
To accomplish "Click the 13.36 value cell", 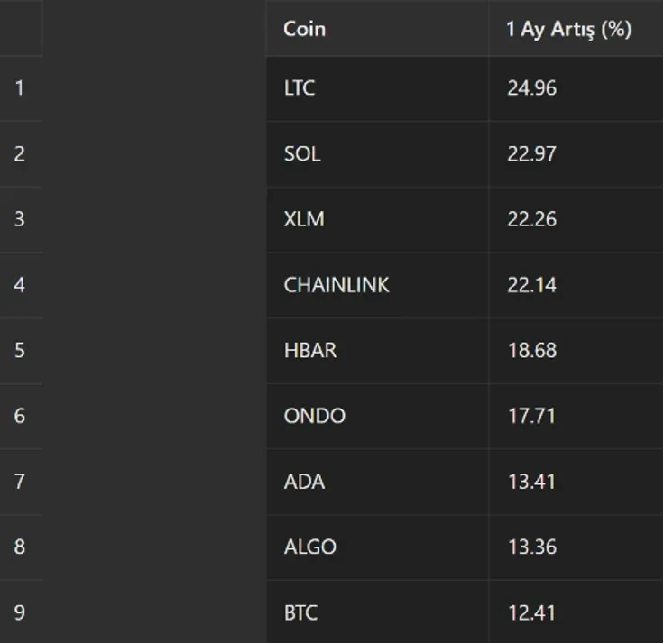I will pyautogui.click(x=576, y=547).
